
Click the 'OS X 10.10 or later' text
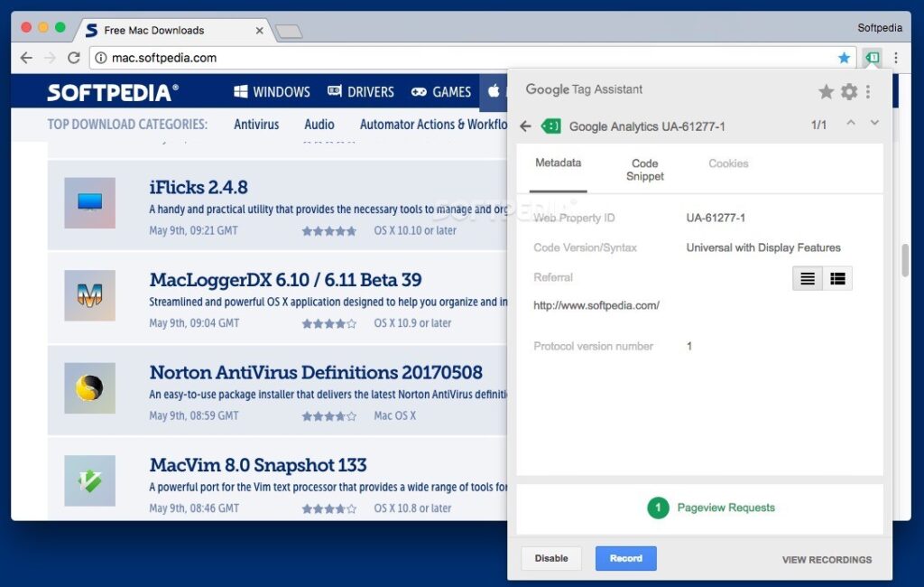tap(415, 230)
